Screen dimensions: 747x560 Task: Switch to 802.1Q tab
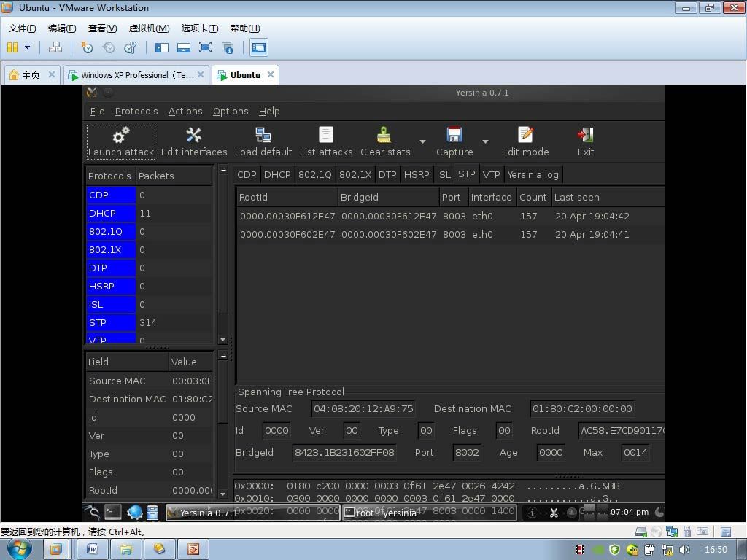pos(315,175)
